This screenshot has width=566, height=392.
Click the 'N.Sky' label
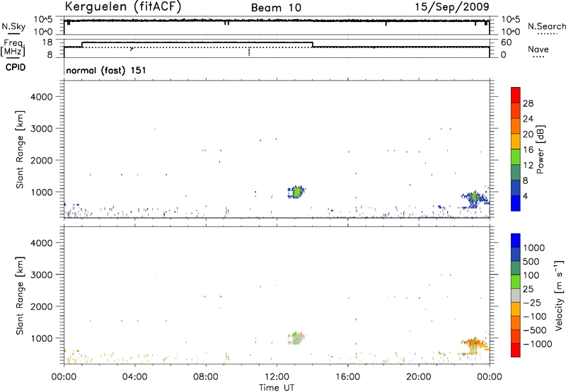pyautogui.click(x=13, y=26)
